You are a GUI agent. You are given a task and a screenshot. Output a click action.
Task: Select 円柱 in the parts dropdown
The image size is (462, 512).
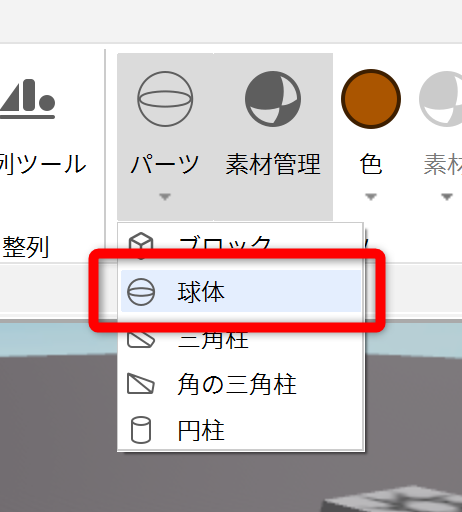[241, 430]
